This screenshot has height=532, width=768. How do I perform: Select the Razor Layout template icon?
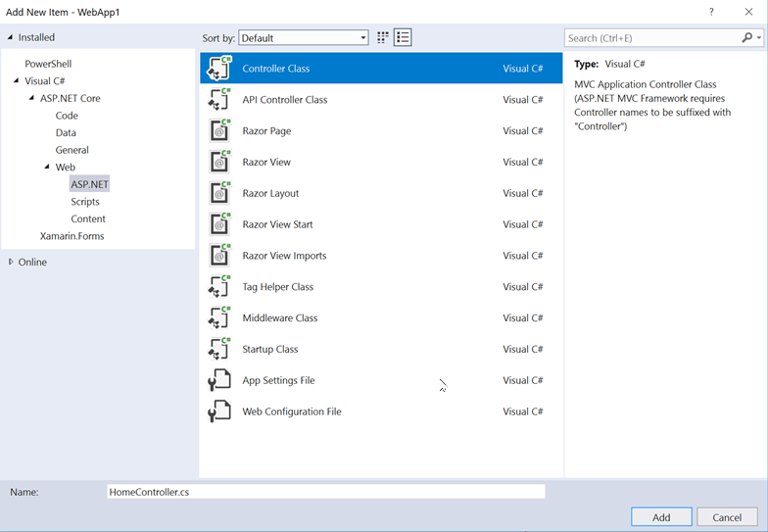tap(219, 193)
